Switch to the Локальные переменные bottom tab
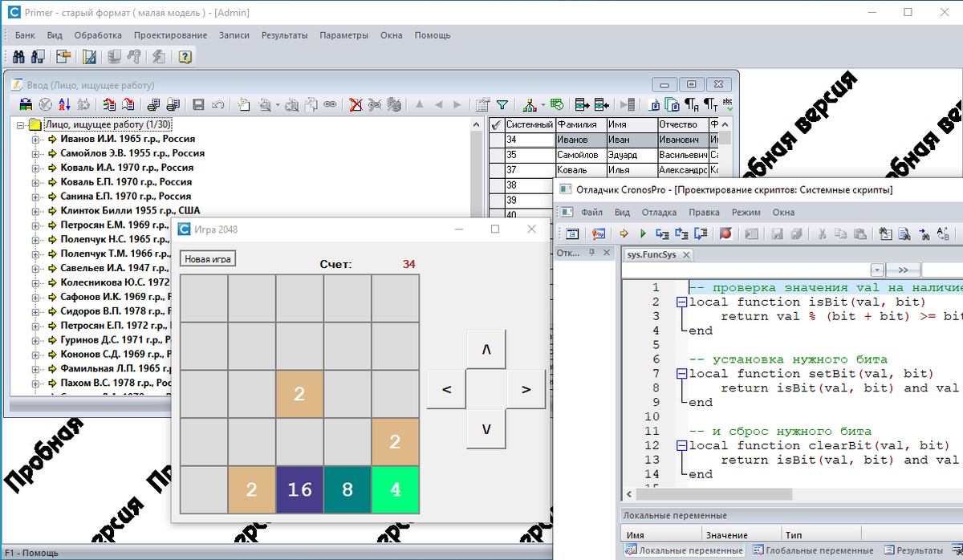The height and width of the screenshot is (560, 963). tap(685, 550)
